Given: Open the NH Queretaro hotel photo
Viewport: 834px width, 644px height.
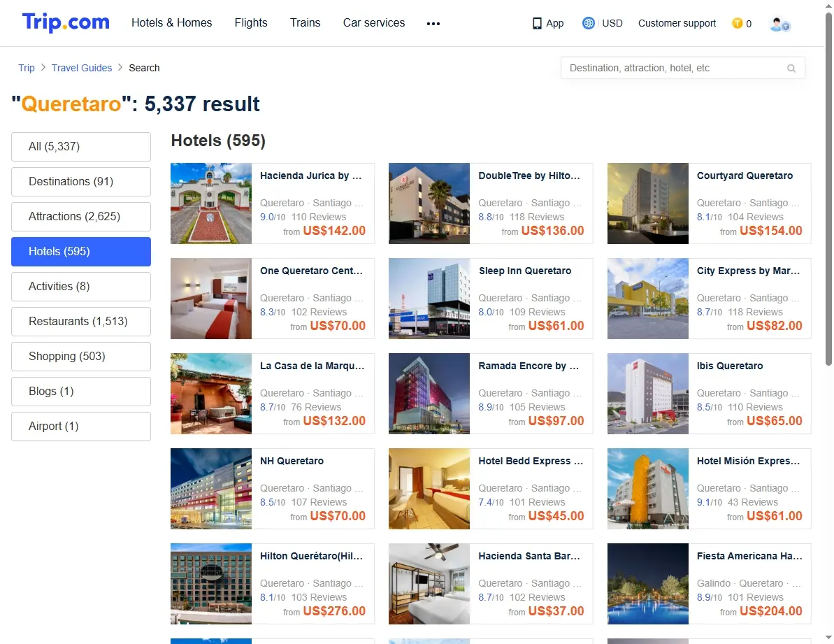Looking at the screenshot, I should click(x=211, y=489).
